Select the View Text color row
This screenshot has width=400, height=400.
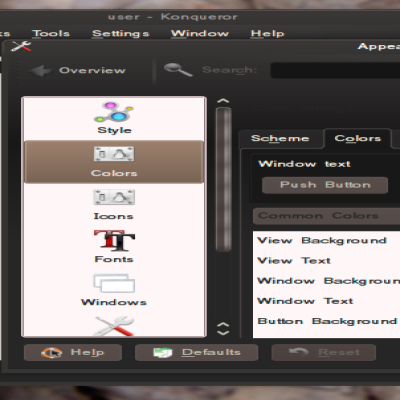point(326,260)
